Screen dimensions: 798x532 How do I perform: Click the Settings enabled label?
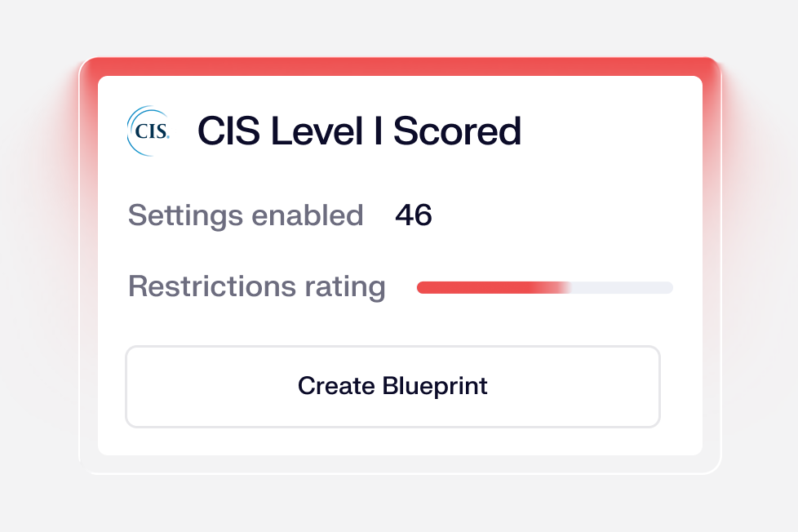pos(246,215)
